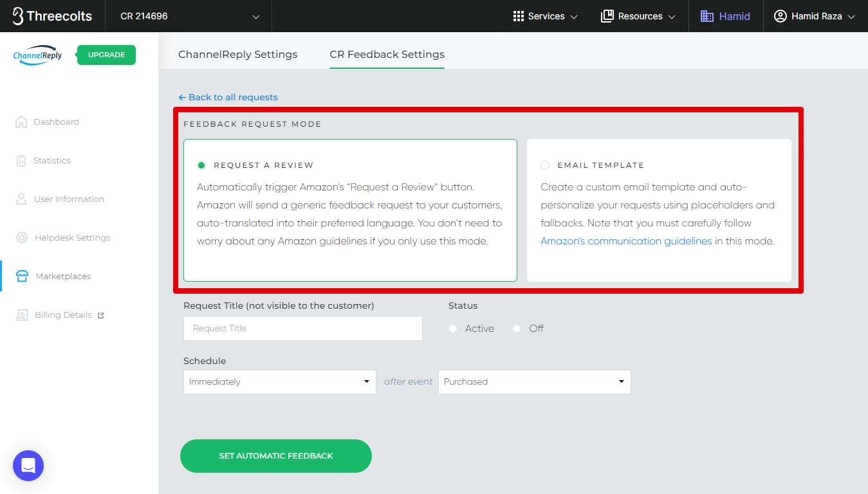
Task: Open Statistics in sidebar
Action: click(x=52, y=160)
